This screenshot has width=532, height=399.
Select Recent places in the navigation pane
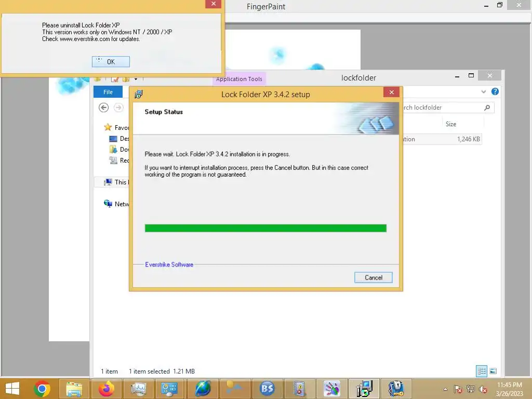point(119,160)
